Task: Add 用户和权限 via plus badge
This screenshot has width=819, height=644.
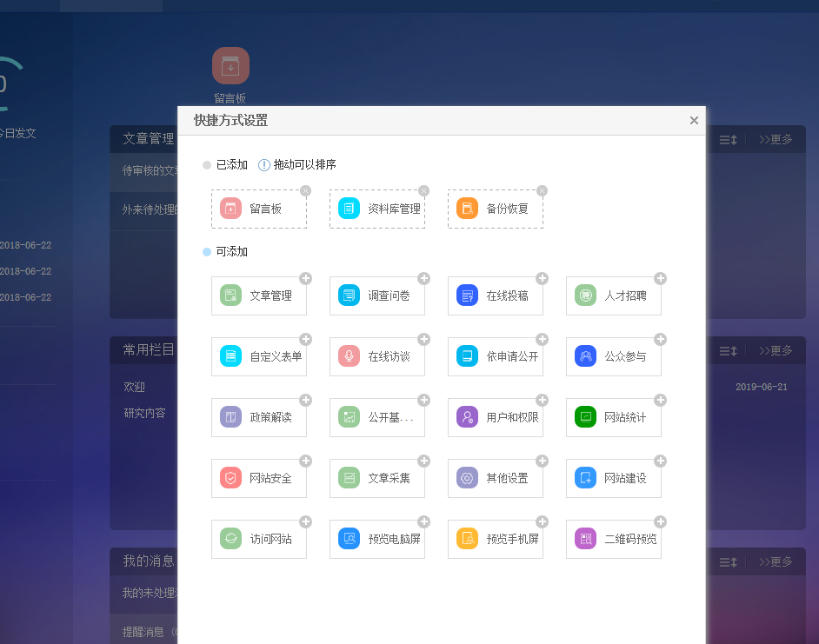Action: pyautogui.click(x=542, y=400)
